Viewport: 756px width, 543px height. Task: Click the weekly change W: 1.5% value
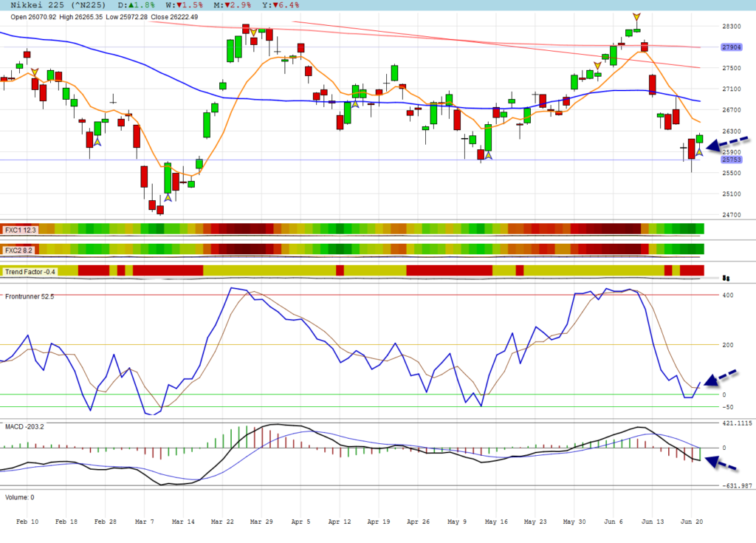pyautogui.click(x=184, y=5)
